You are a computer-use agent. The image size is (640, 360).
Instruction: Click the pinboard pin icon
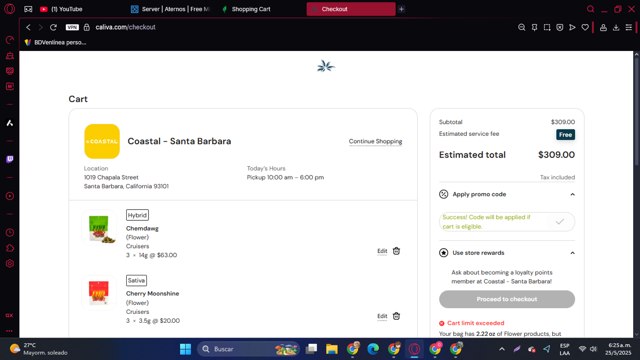point(534,27)
